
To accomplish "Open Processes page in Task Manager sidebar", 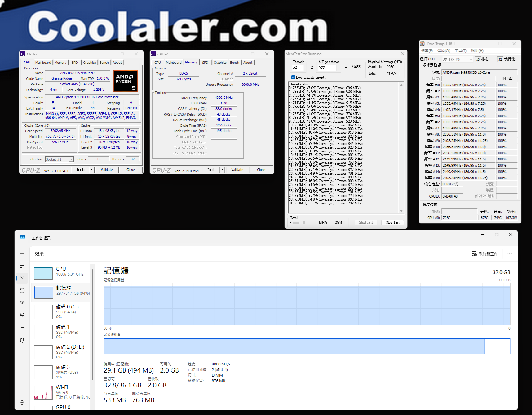I will tap(22, 266).
